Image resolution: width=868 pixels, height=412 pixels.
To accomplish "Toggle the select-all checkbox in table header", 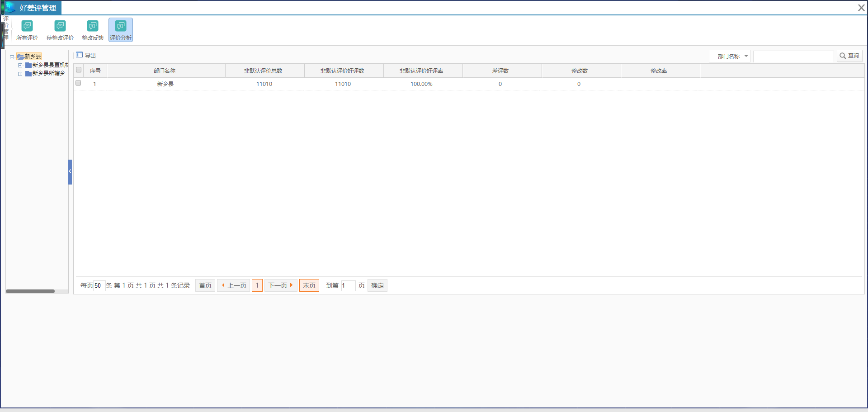I will point(79,70).
